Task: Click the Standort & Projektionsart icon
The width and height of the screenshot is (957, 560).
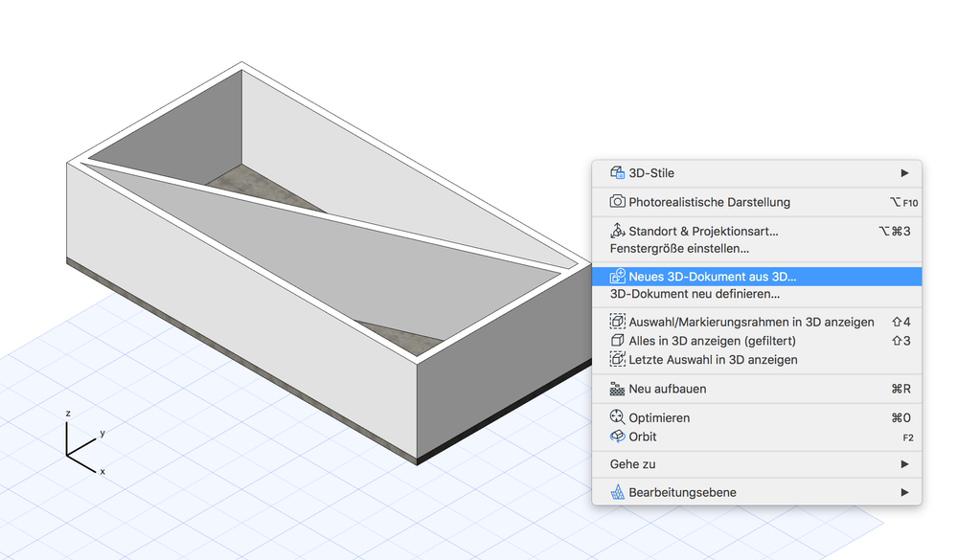Action: click(x=617, y=231)
